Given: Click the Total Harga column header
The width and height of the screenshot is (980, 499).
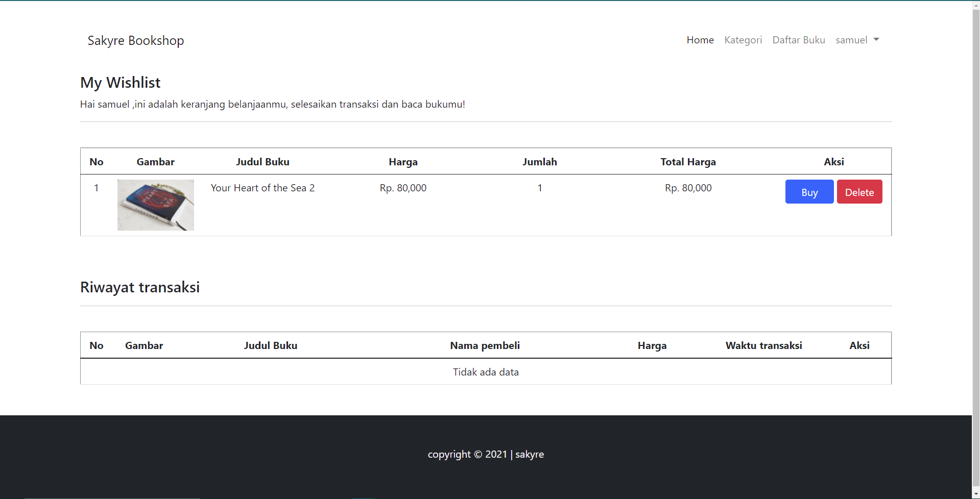Looking at the screenshot, I should 687,162.
